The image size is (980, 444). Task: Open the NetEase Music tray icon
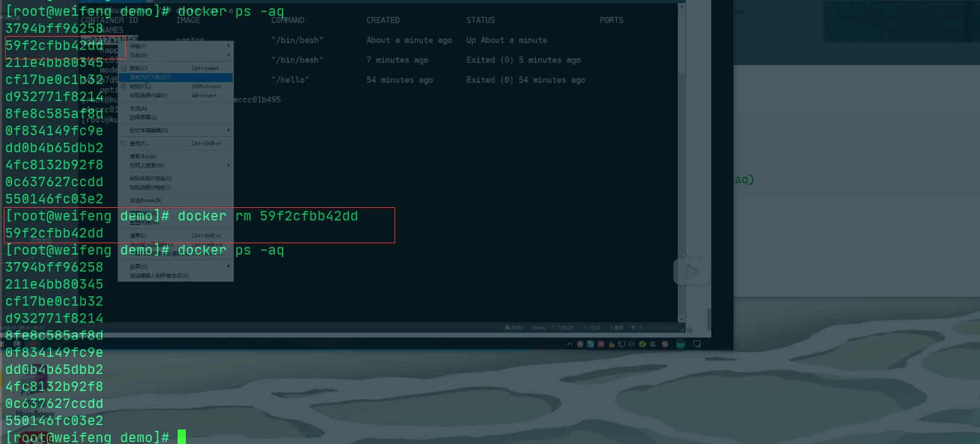pos(601,344)
